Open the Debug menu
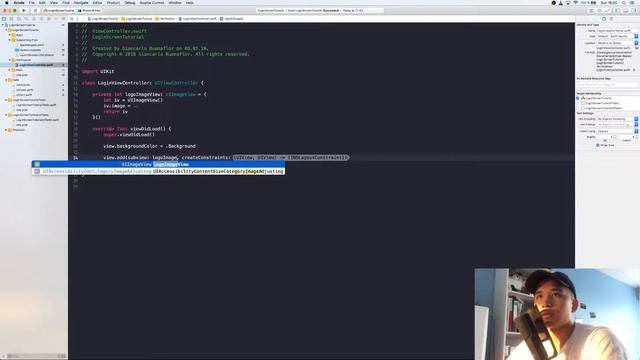Screen dimensions: 640x360 pos(130,2)
